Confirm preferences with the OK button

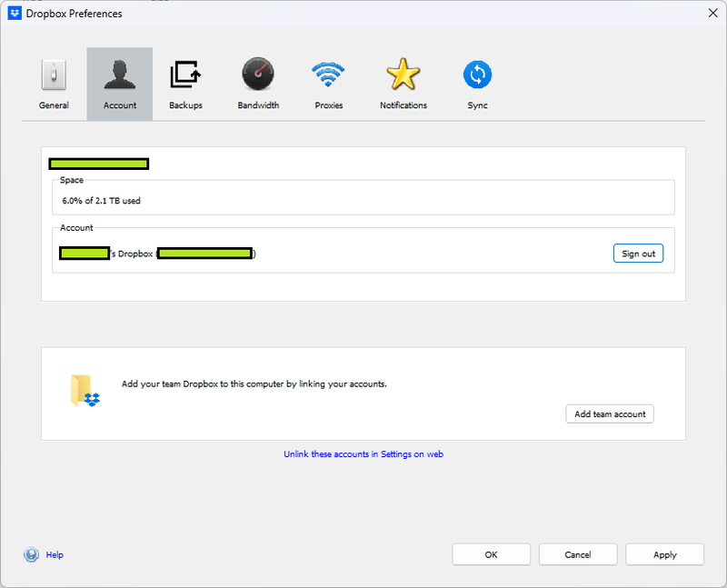click(x=491, y=554)
